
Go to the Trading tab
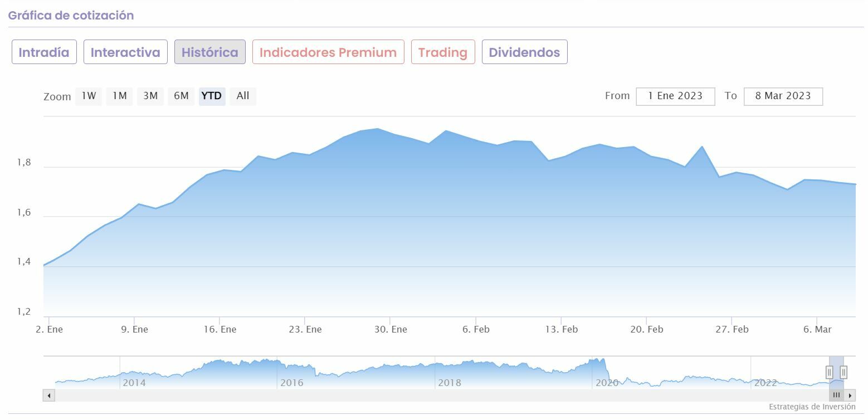pos(443,52)
